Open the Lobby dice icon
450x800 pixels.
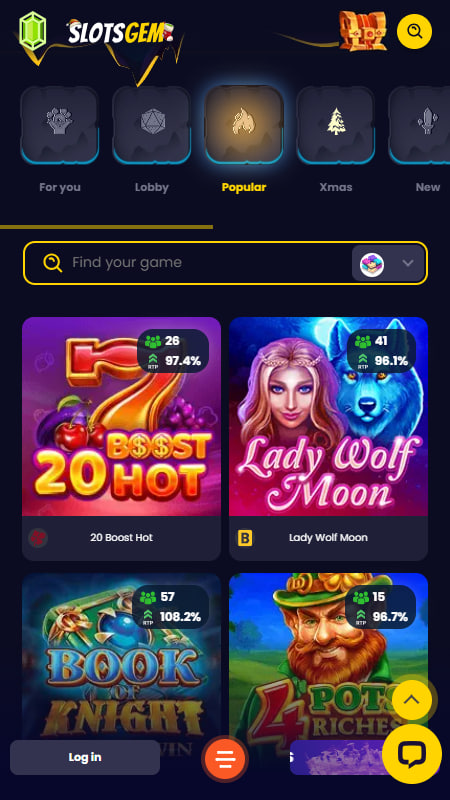[152, 124]
